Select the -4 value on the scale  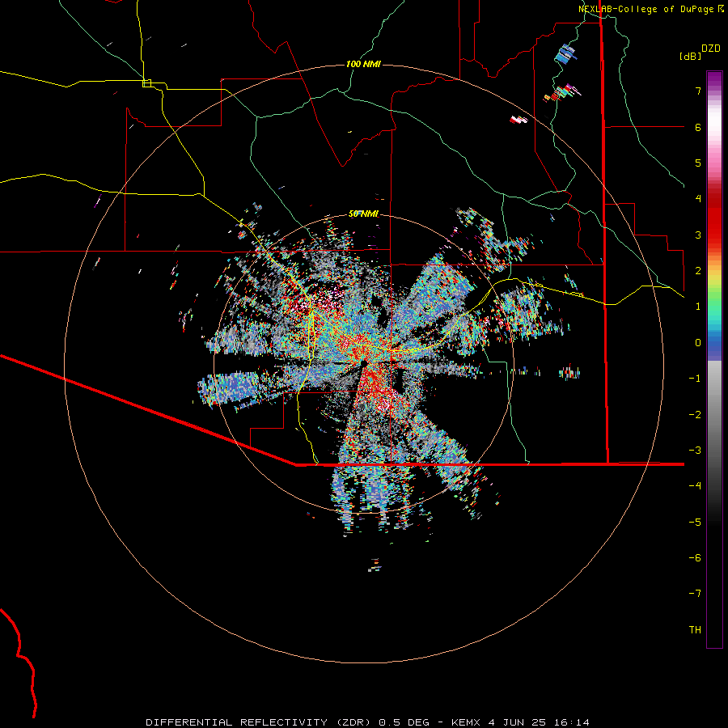point(695,486)
